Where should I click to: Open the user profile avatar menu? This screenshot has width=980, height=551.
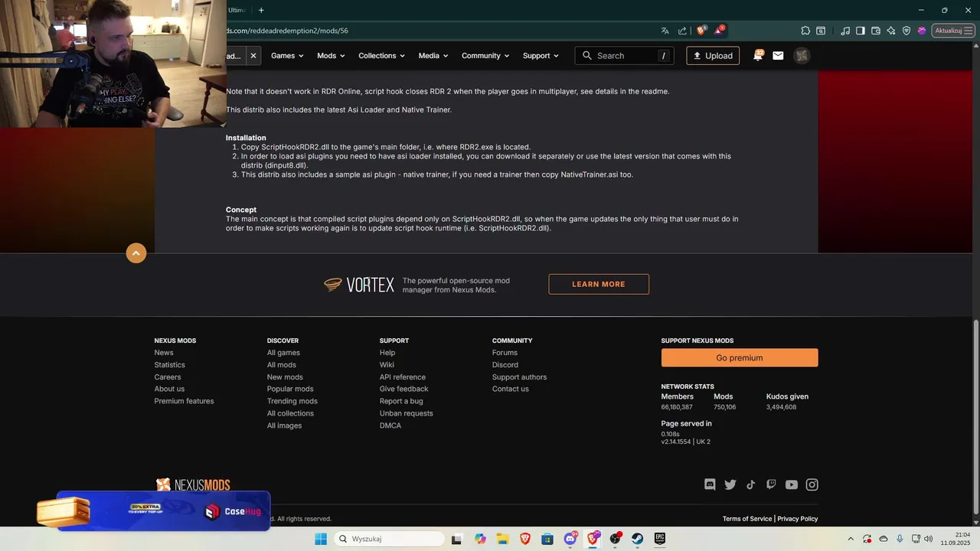pos(802,56)
